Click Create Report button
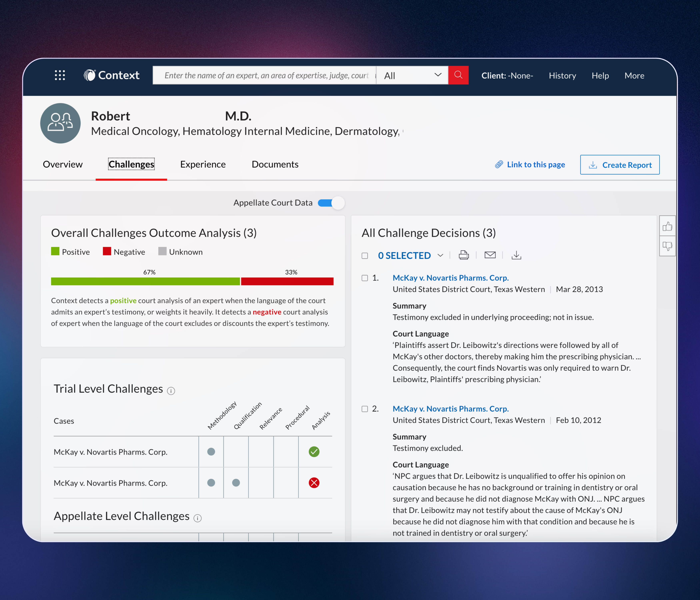 [620, 165]
